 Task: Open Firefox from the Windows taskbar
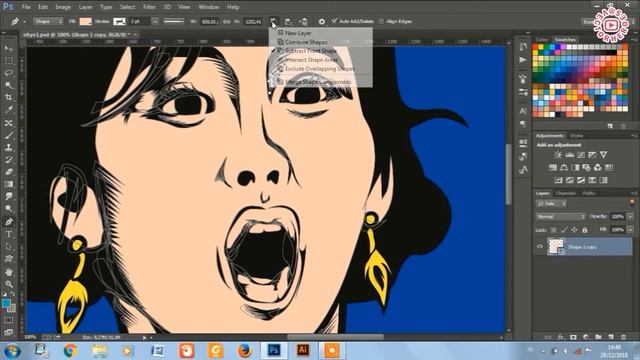click(244, 351)
